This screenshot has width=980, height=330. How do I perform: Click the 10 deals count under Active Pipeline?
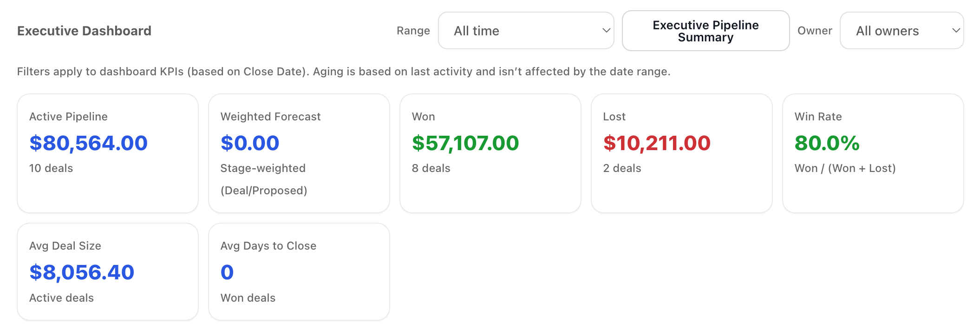point(51,168)
